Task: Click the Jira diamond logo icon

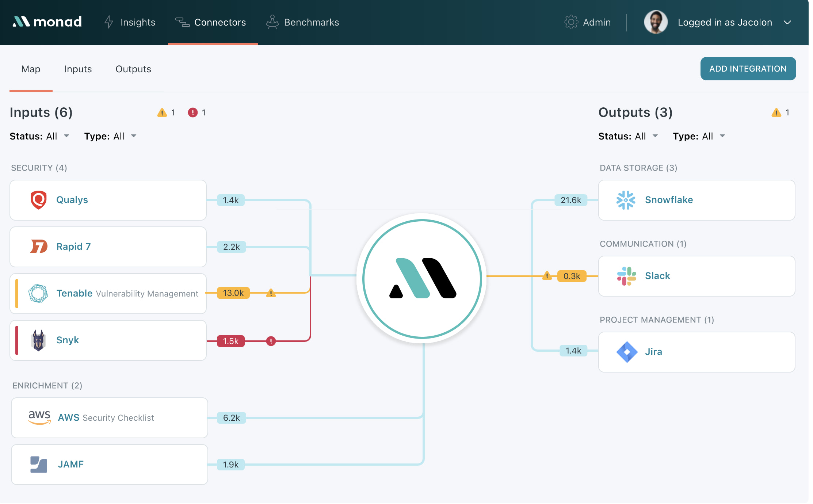Action: coord(627,352)
